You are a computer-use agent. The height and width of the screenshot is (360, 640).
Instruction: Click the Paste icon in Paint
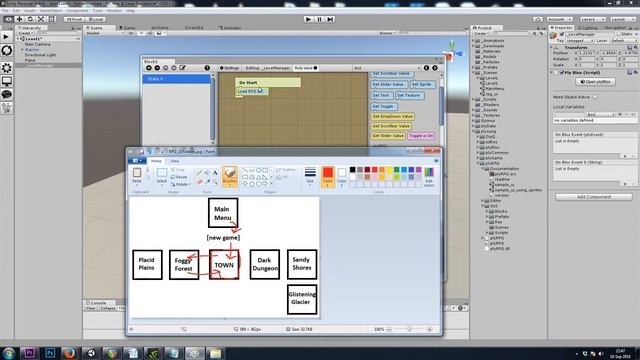(x=137, y=173)
